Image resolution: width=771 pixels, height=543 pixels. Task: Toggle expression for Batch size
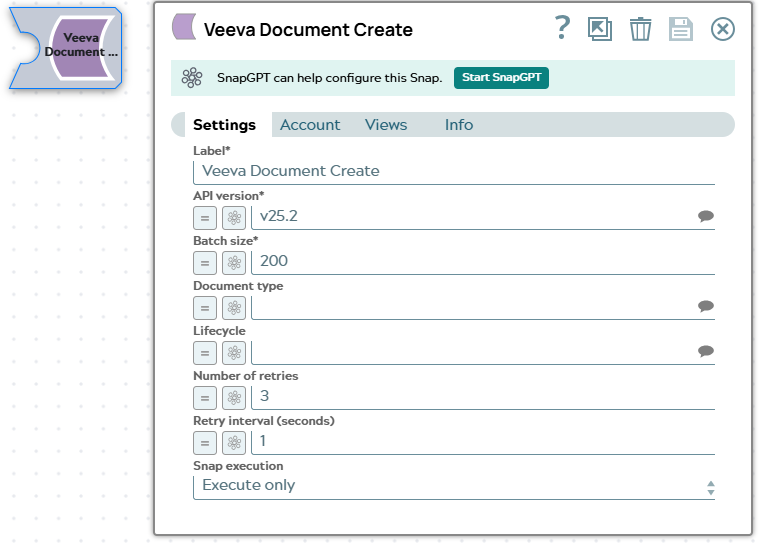coord(205,263)
